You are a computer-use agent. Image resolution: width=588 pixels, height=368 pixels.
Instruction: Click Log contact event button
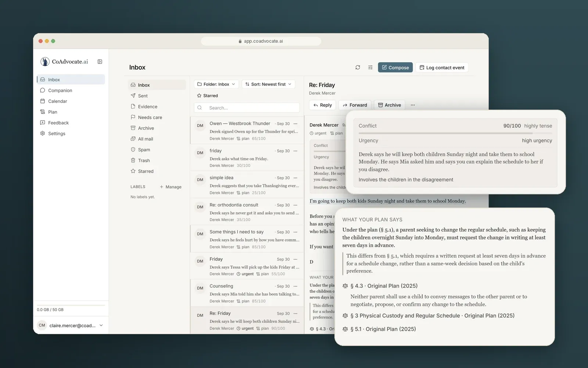coord(442,68)
